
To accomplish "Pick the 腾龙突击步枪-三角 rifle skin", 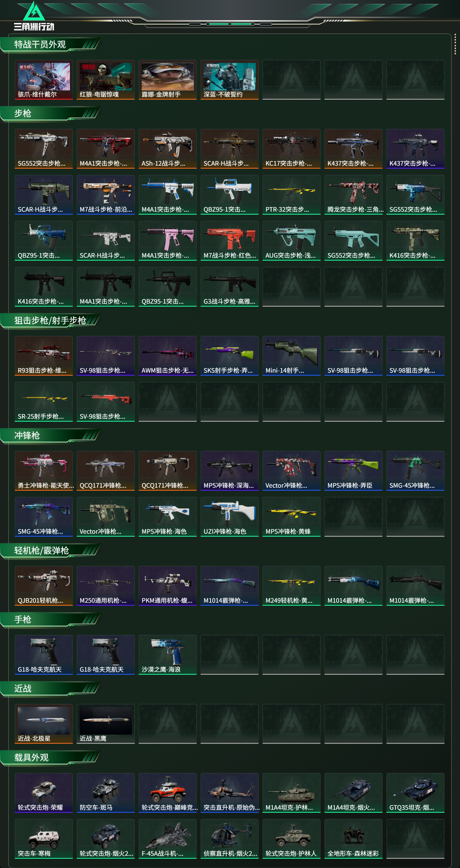I will click(x=354, y=195).
